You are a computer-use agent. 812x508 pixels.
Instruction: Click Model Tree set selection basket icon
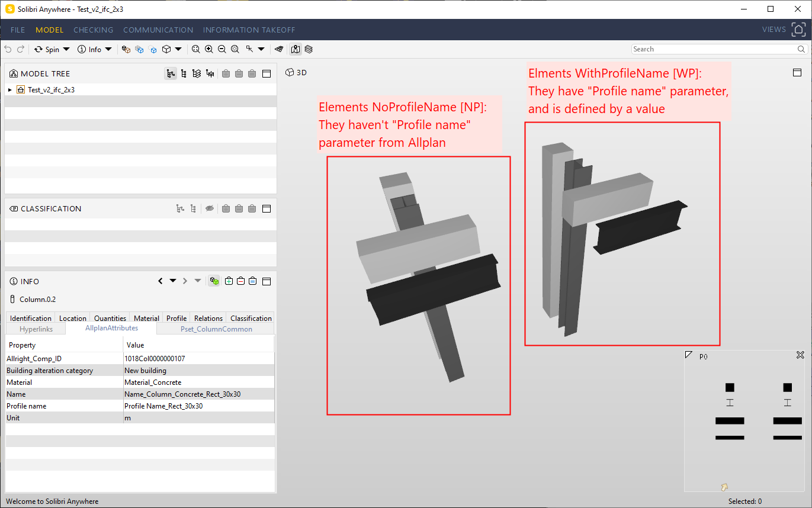coord(252,73)
